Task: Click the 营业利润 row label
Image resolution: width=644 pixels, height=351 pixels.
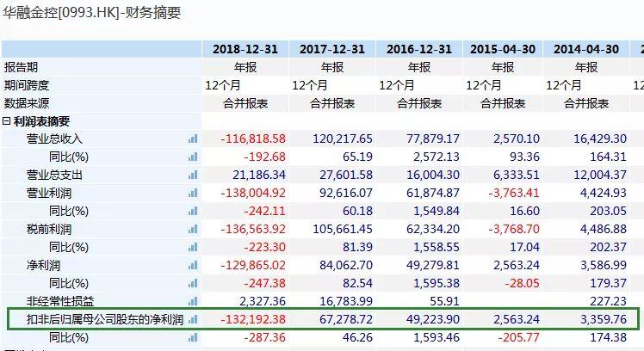Action: pyautogui.click(x=49, y=193)
